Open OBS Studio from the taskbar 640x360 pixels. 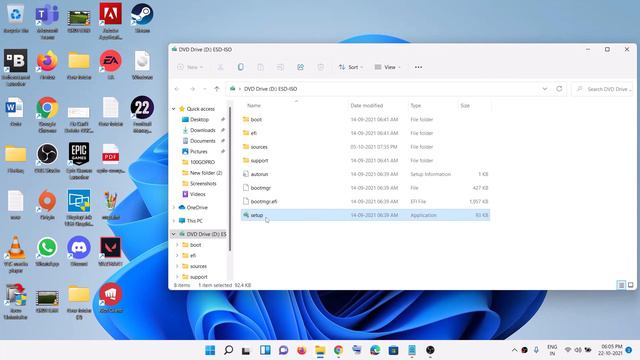click(x=430, y=350)
